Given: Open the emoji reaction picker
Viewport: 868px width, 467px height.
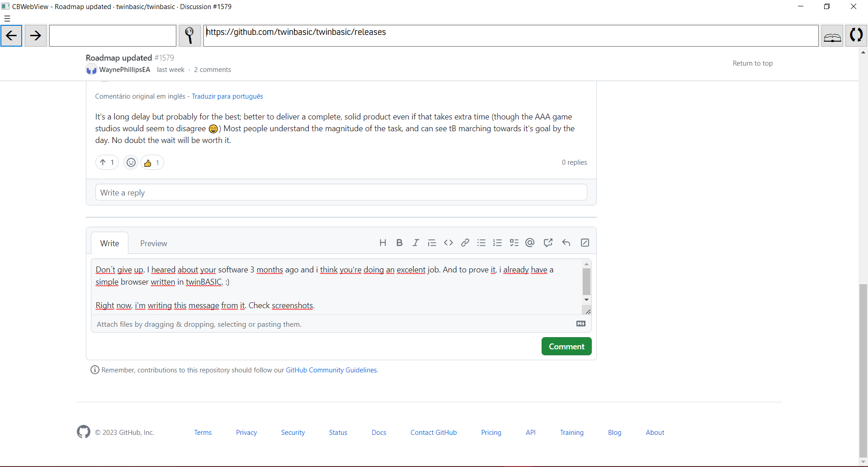Looking at the screenshot, I should point(130,162).
